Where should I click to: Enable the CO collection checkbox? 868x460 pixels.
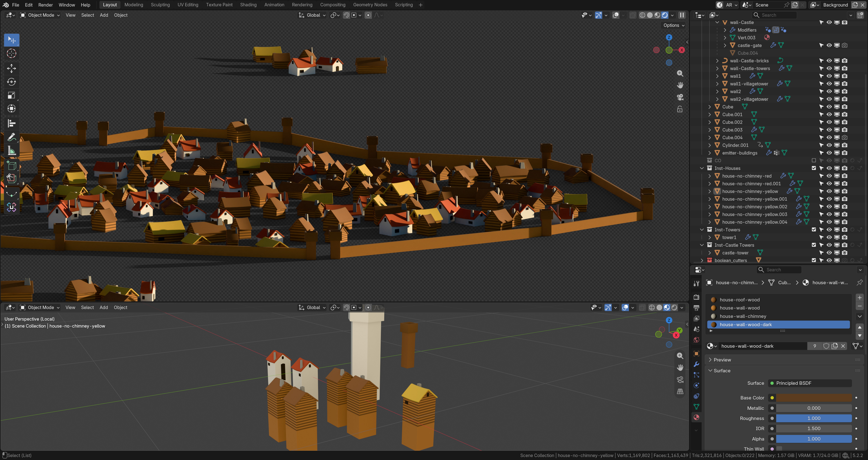814,161
